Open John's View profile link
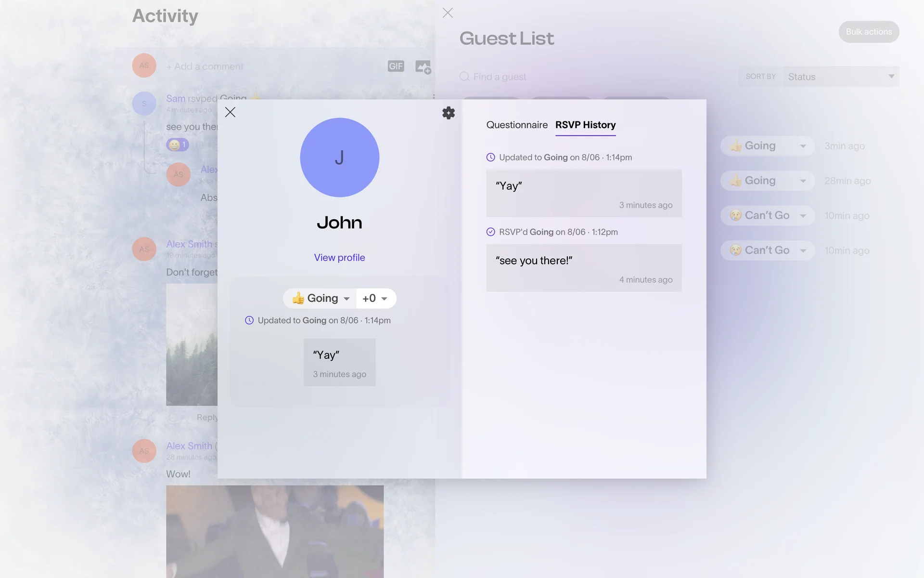 pyautogui.click(x=339, y=258)
